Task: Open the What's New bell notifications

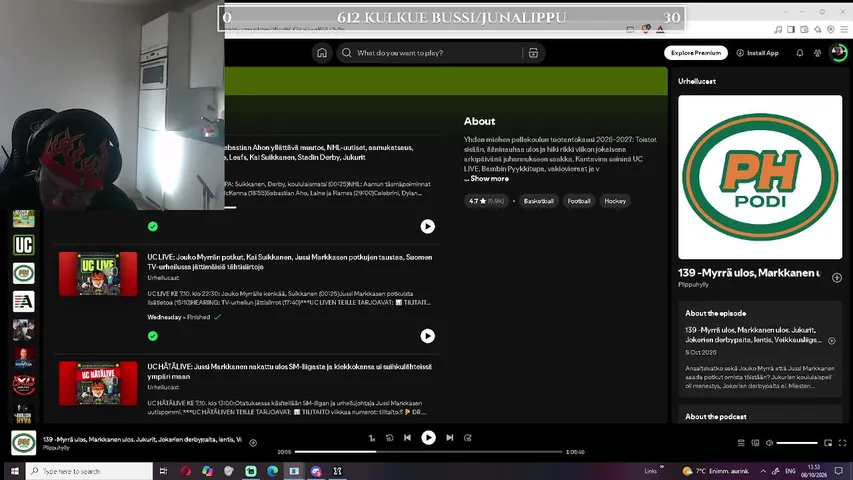Action: [x=800, y=53]
